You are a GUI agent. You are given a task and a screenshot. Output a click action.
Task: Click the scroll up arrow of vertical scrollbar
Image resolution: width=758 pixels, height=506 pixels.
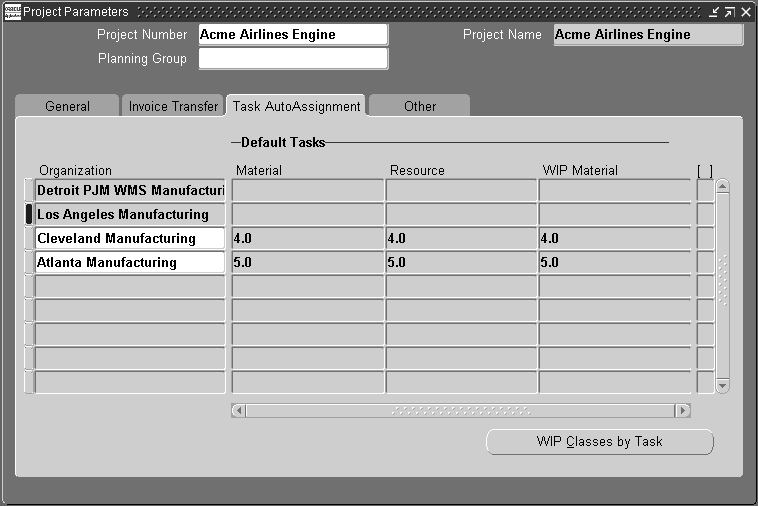click(x=722, y=187)
